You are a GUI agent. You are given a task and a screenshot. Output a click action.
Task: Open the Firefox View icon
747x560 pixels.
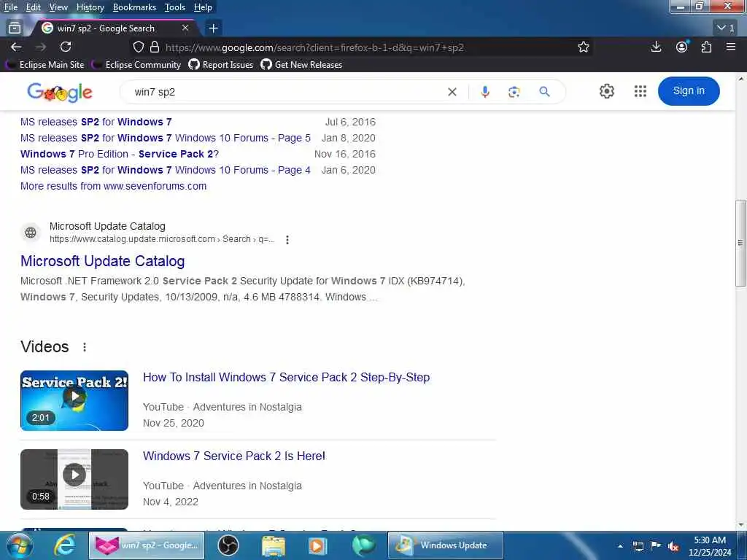pyautogui.click(x=15, y=28)
